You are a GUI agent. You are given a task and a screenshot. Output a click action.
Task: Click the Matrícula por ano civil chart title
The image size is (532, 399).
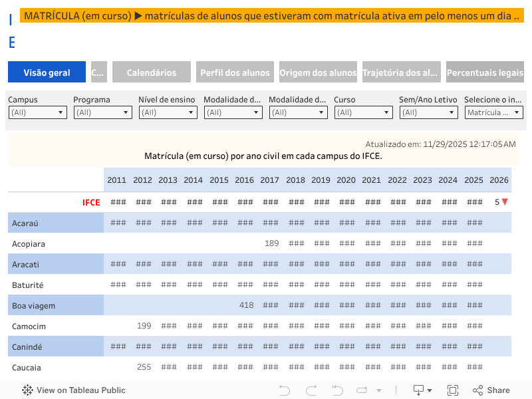(263, 156)
